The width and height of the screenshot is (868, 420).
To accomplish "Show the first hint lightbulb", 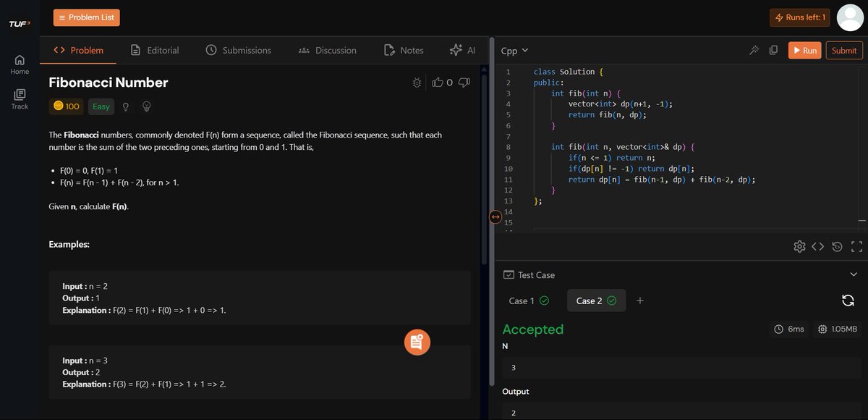I will [x=126, y=106].
